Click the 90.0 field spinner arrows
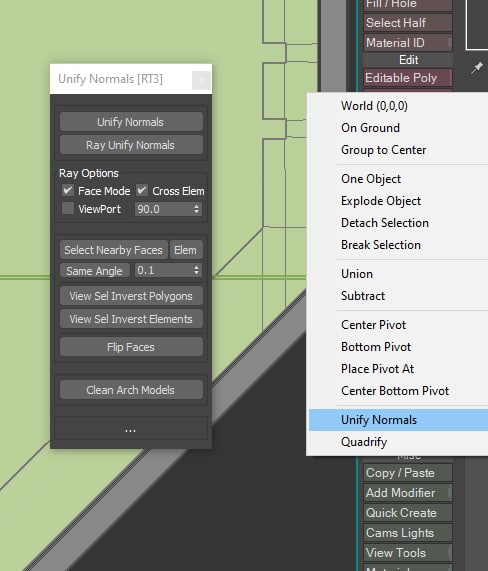This screenshot has height=571, width=488. [197, 209]
